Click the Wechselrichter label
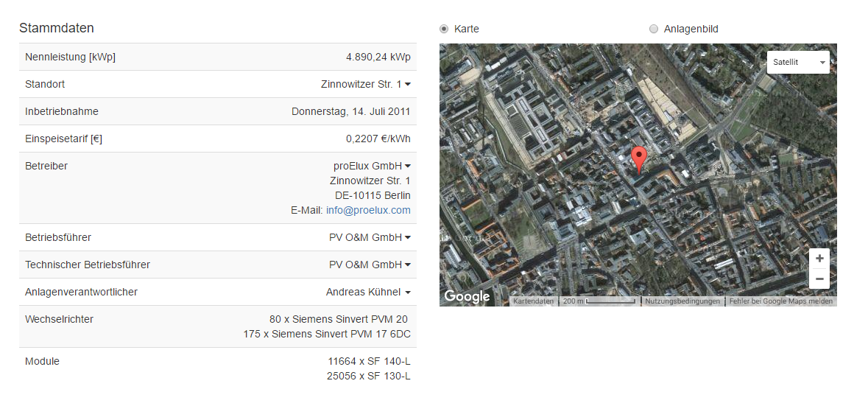The height and width of the screenshot is (406, 868). tap(59, 319)
